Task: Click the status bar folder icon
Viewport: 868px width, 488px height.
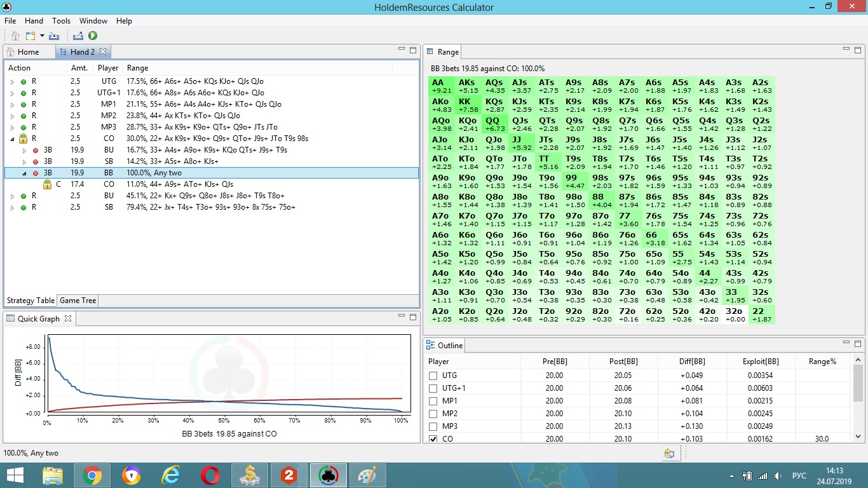Action: 669,453
